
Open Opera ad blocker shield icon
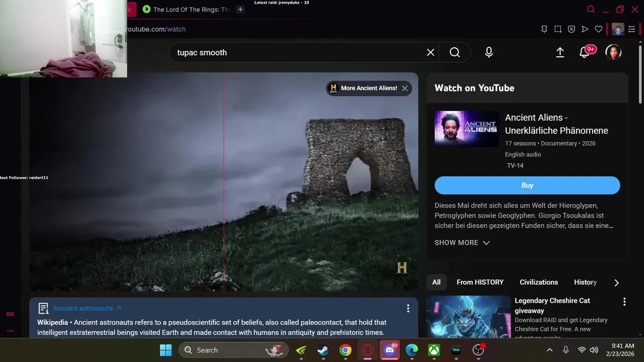[572, 29]
